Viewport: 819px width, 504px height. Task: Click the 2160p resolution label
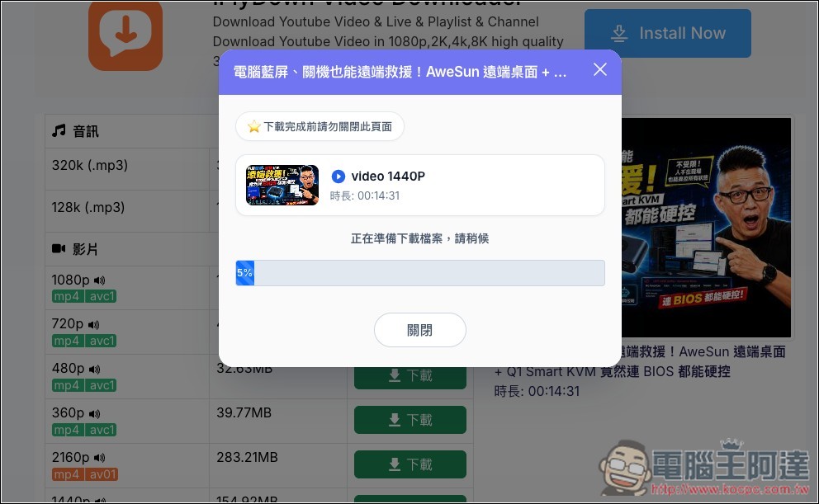70,458
